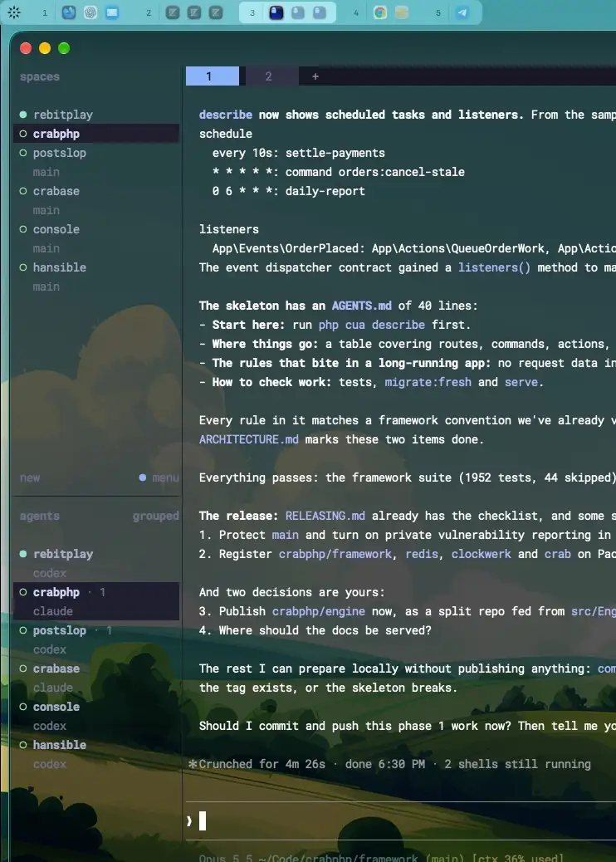The width and height of the screenshot is (616, 862).
Task: Switch to workspace number 4
Action: tap(356, 12)
